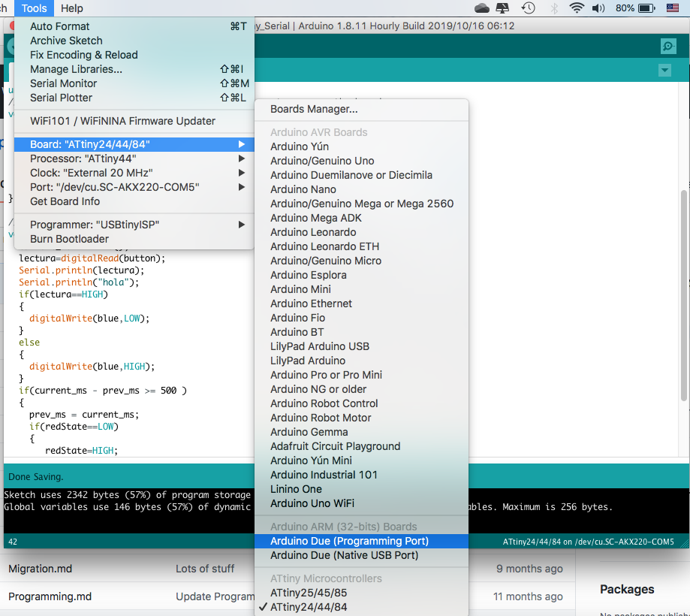Select the checked ATtiny24/44/84 board

[x=361, y=607]
